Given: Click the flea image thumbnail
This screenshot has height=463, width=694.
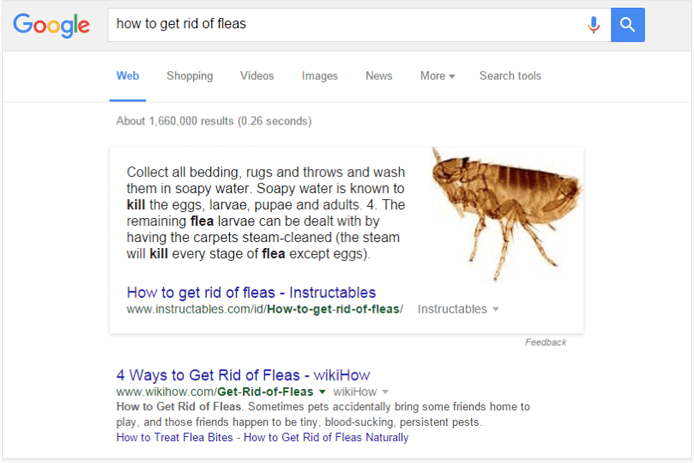Looking at the screenshot, I should pos(506,214).
